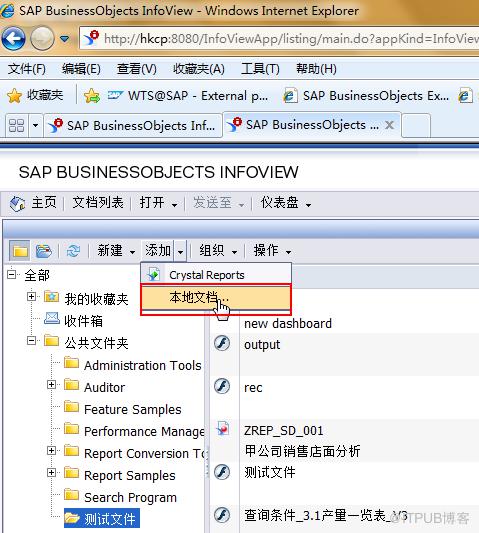Click the blank new tab button
The image size is (479, 533).
click(x=416, y=126)
